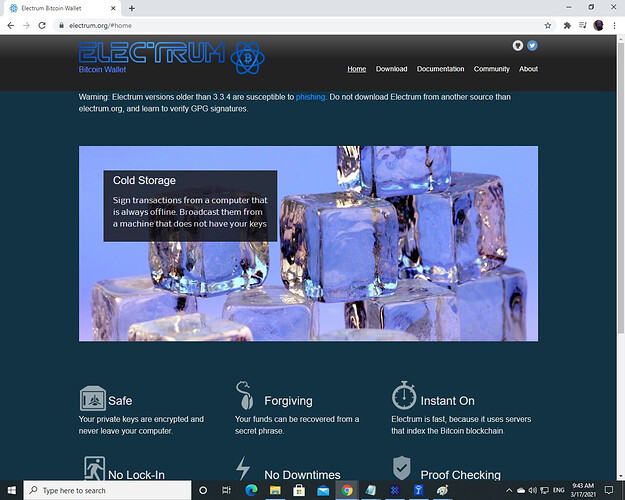Open the Community menu item

point(491,69)
